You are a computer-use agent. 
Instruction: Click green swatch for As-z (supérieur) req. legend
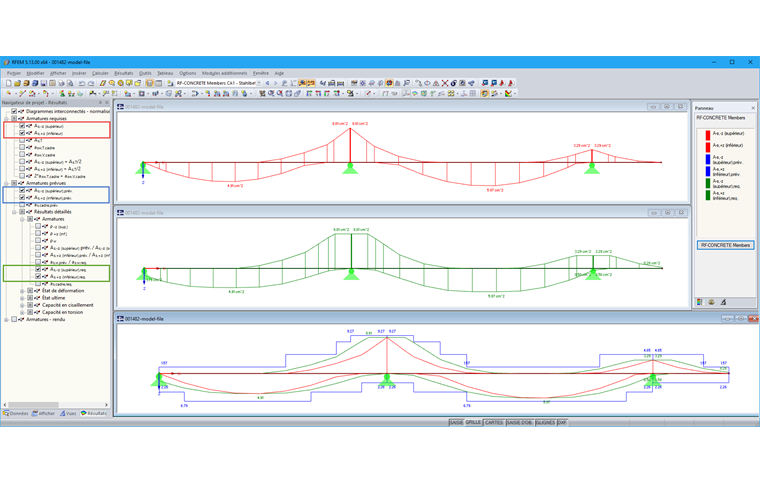coord(708,183)
